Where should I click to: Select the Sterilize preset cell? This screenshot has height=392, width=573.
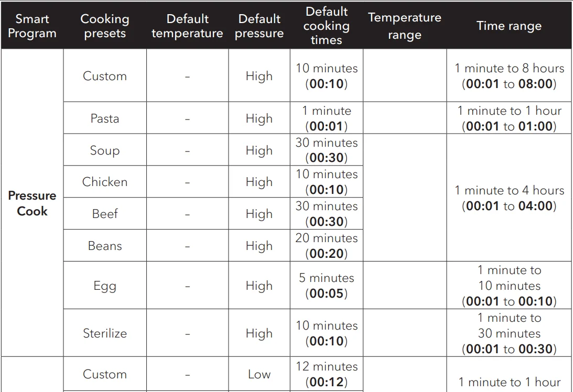(104, 333)
